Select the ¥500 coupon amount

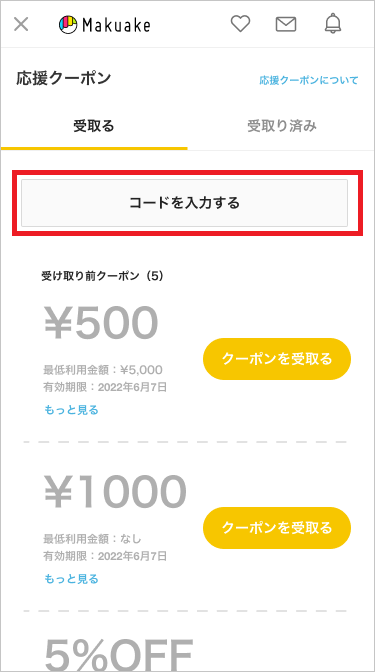coord(101,322)
